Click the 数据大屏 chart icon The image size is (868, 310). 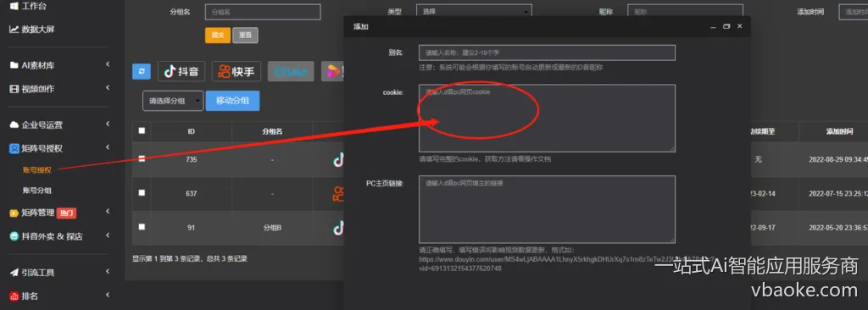click(14, 30)
